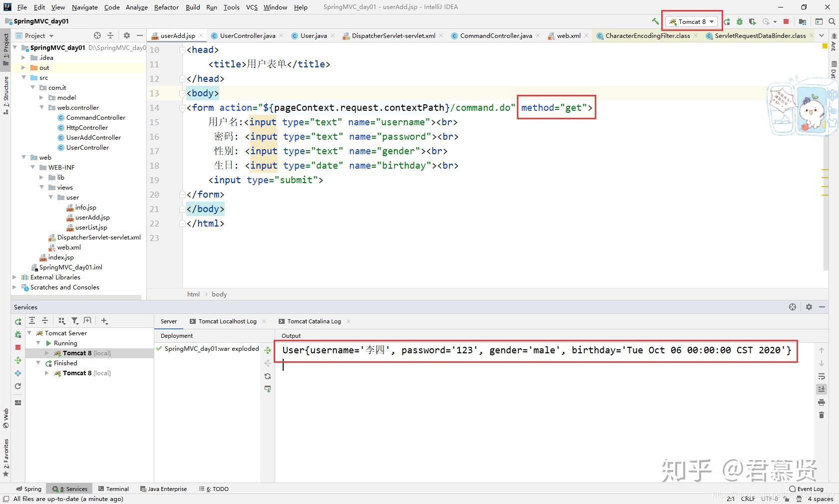
Task: Collapse all in the Project panel toolbar
Action: click(110, 35)
